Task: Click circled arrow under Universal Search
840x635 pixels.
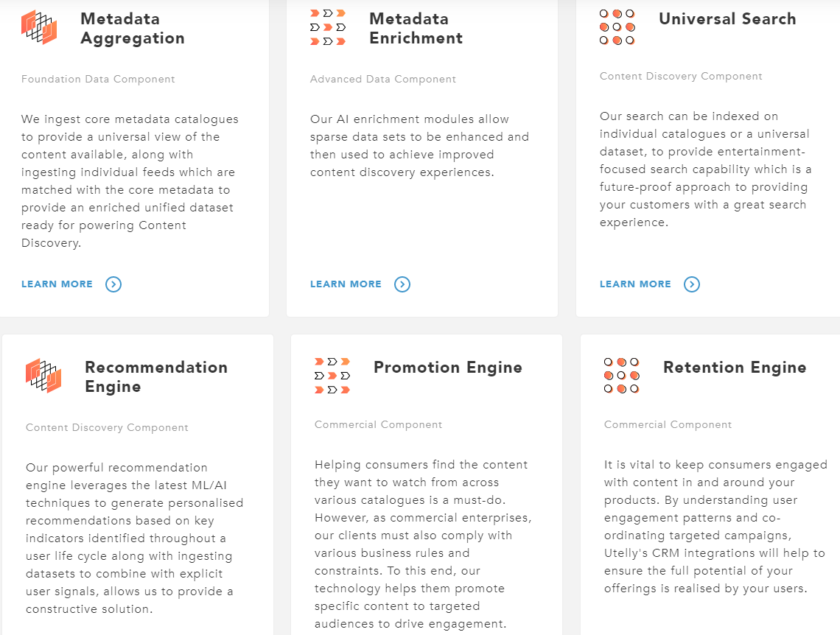Action: (692, 284)
